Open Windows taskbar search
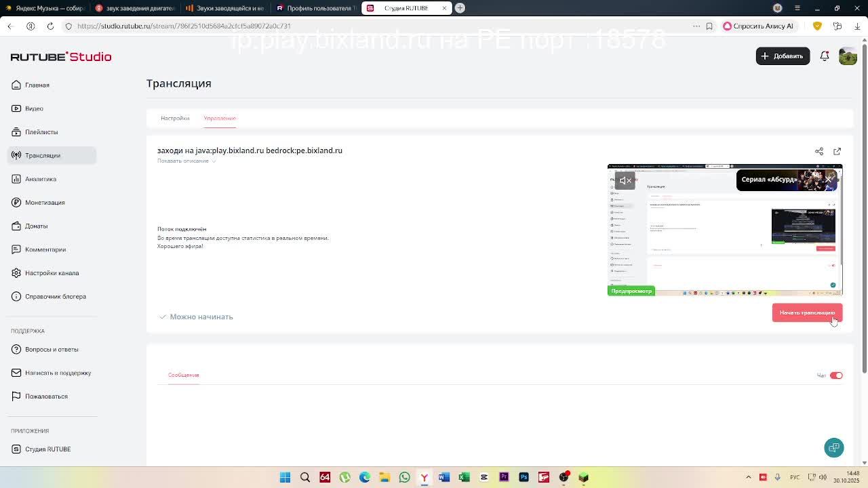The image size is (868, 488). (305, 477)
